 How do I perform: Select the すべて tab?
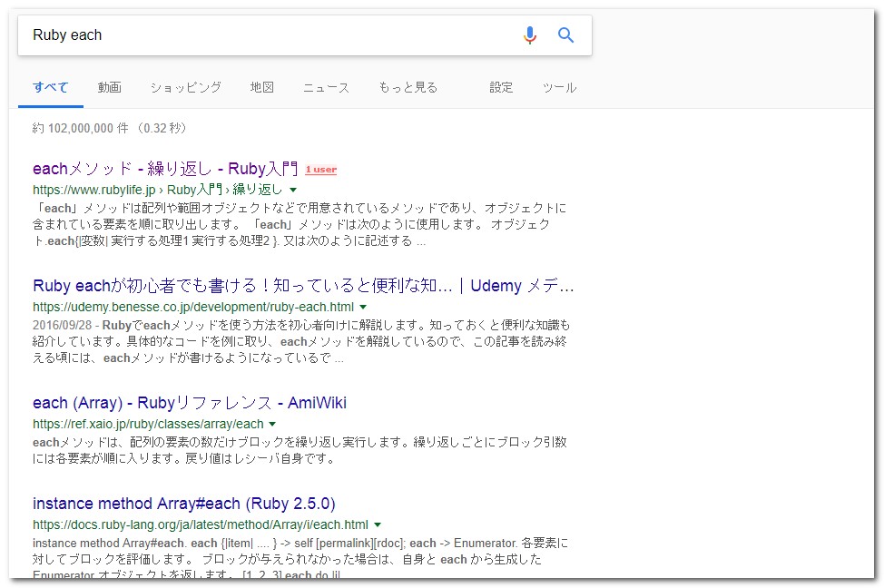click(x=51, y=87)
